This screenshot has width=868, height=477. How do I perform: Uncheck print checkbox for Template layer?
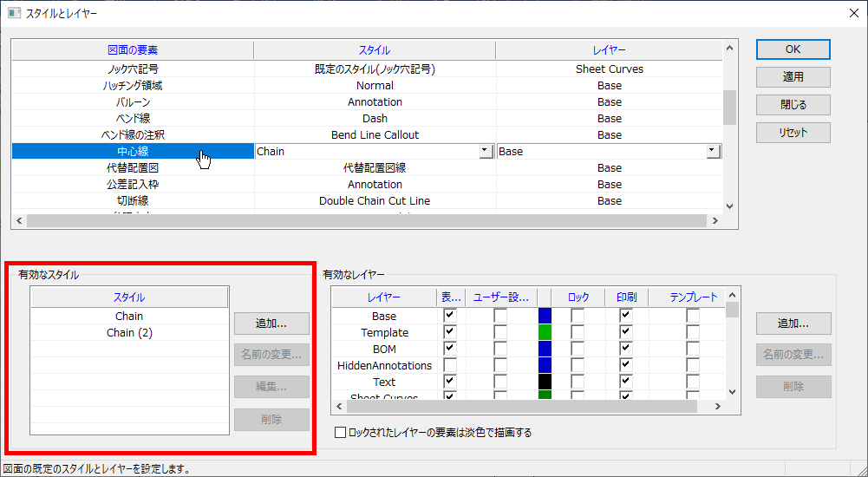point(626,333)
